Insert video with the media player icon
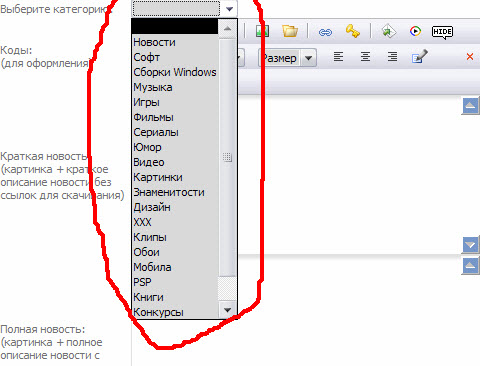 pos(415,31)
